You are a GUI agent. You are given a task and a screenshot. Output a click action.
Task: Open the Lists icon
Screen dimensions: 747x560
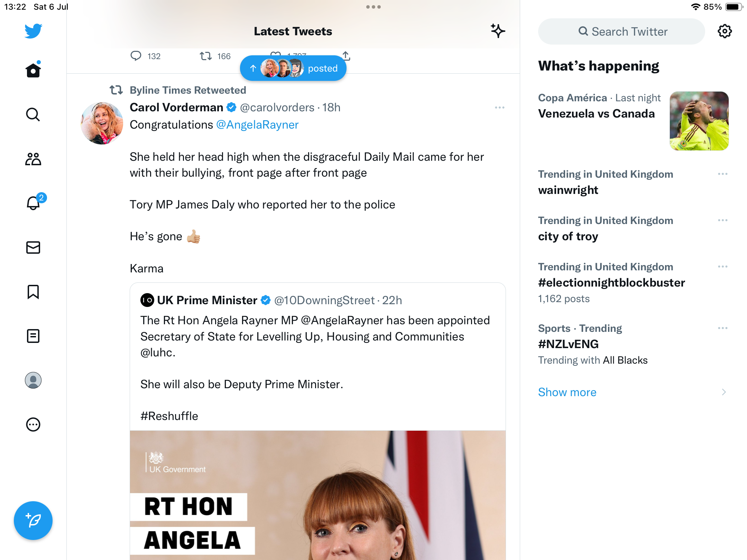[33, 336]
